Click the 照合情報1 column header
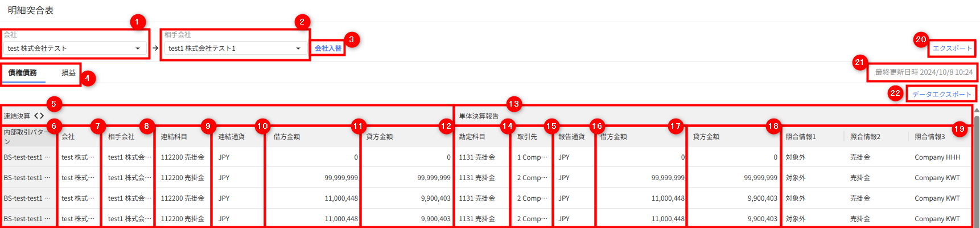This screenshot has width=980, height=228. coord(801,137)
